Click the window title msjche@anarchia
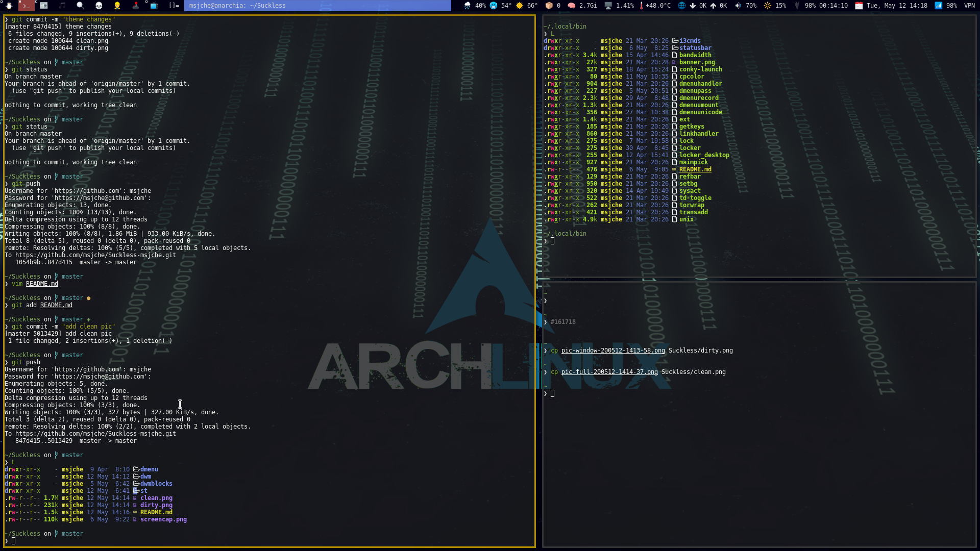 click(x=237, y=6)
